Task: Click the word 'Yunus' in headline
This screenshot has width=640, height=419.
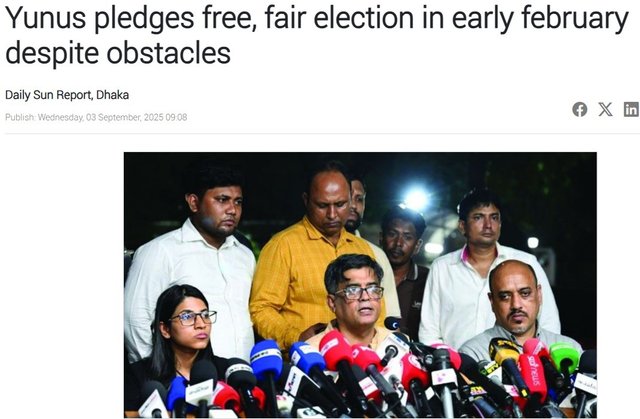Action: pos(46,18)
